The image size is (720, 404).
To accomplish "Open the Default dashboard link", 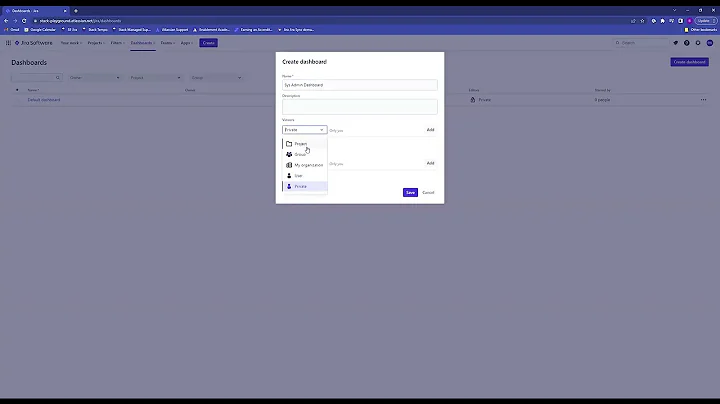I will [x=44, y=100].
